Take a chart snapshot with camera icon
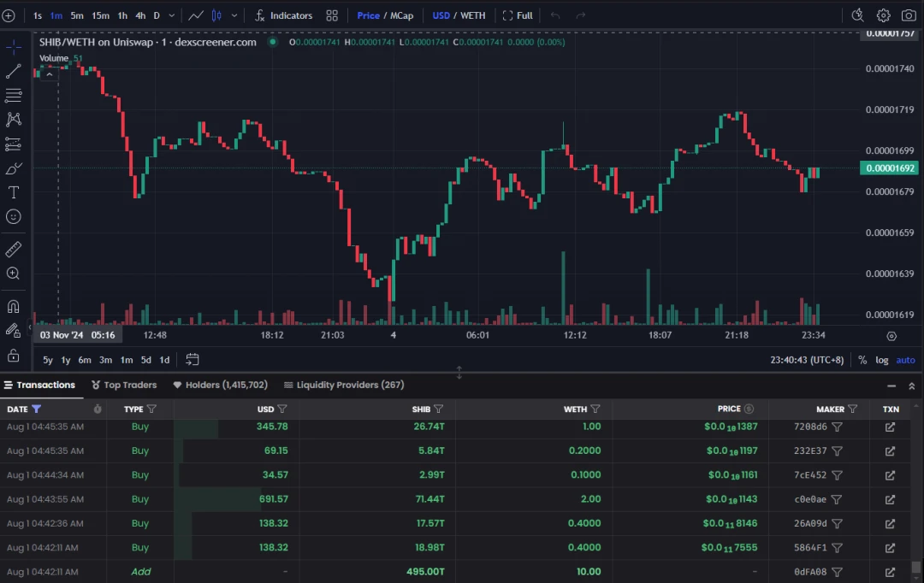Image resolution: width=924 pixels, height=583 pixels. coord(907,15)
